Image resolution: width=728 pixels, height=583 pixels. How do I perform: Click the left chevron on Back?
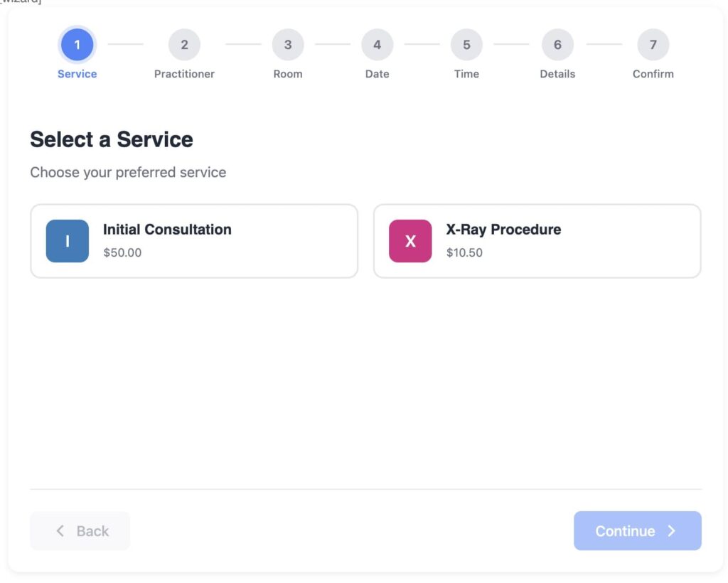[60, 531]
